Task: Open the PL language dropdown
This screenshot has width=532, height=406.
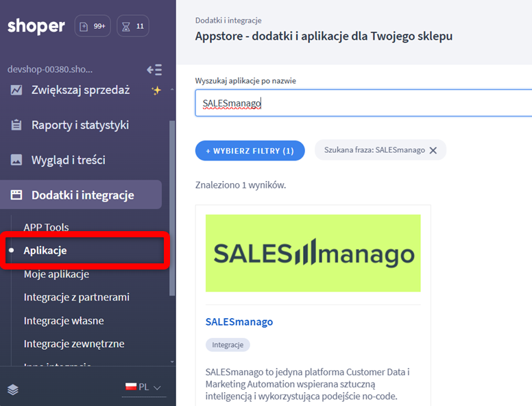Action: (144, 387)
